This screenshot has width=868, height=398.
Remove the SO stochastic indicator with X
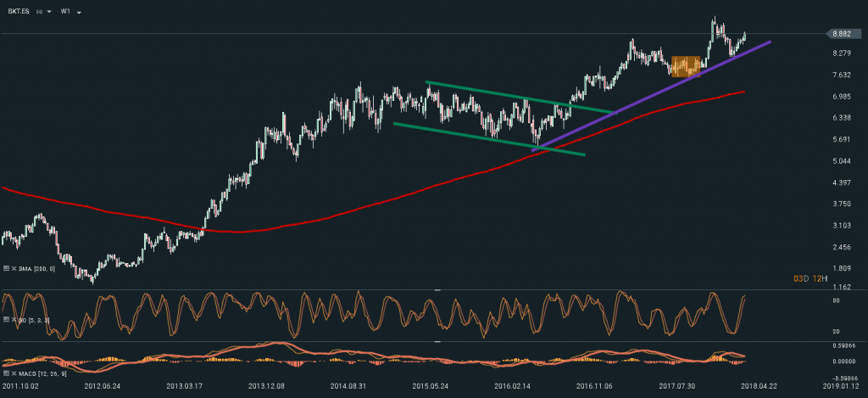(x=14, y=320)
